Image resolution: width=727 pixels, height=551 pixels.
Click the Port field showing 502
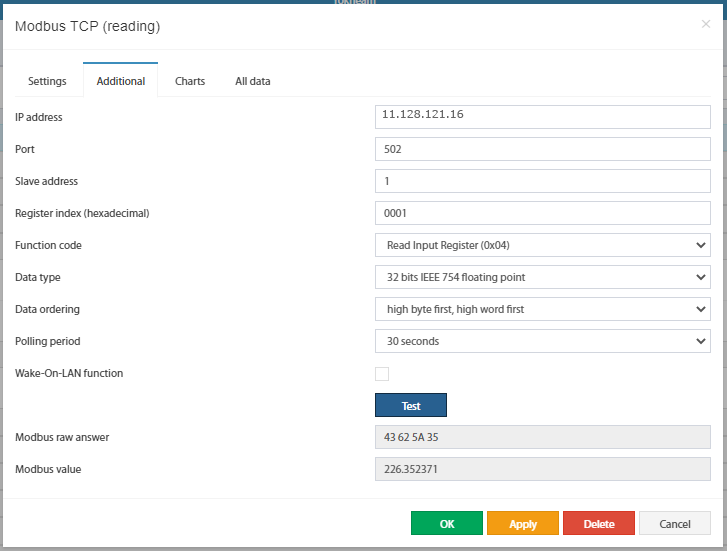[542, 149]
